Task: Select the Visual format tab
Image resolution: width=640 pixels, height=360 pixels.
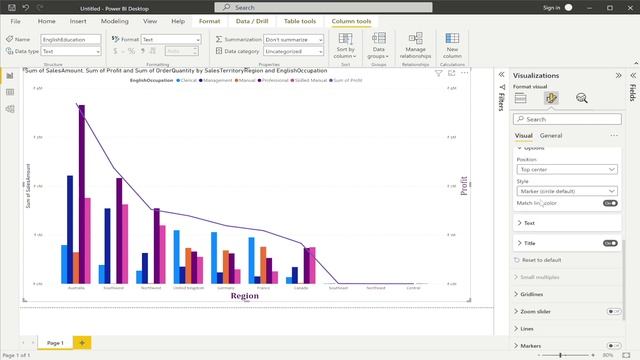Action: (x=523, y=136)
